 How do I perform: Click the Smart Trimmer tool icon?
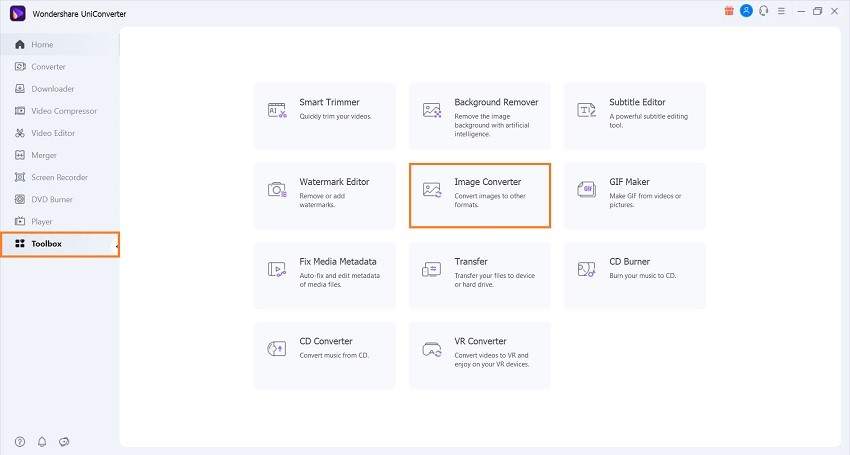[277, 110]
